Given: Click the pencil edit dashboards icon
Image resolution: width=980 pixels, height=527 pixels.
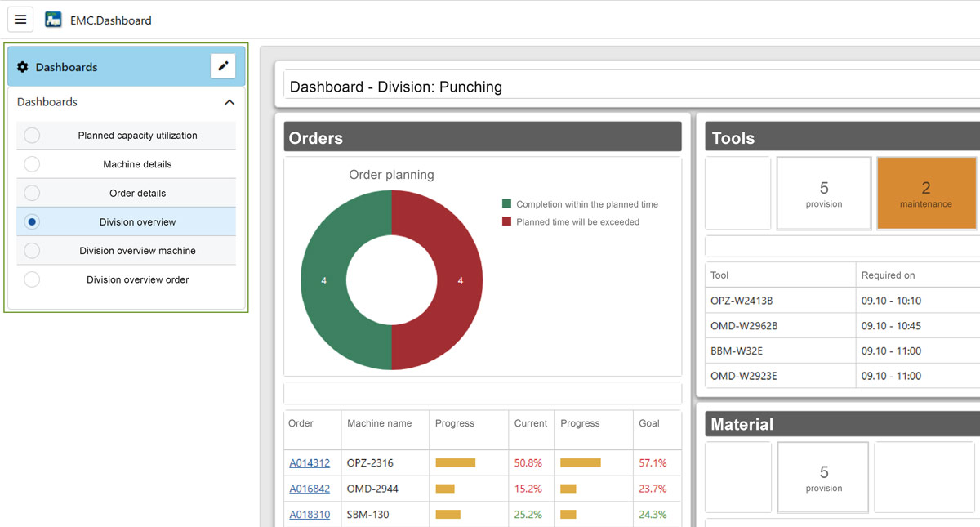Looking at the screenshot, I should click(x=223, y=66).
